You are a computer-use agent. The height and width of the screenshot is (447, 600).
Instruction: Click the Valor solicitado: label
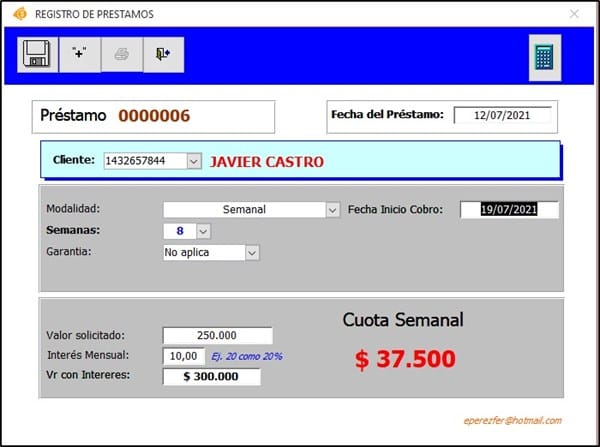click(x=86, y=336)
